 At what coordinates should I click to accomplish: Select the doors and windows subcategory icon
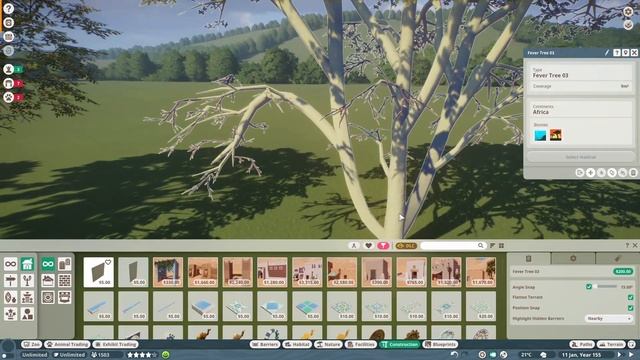point(64,264)
